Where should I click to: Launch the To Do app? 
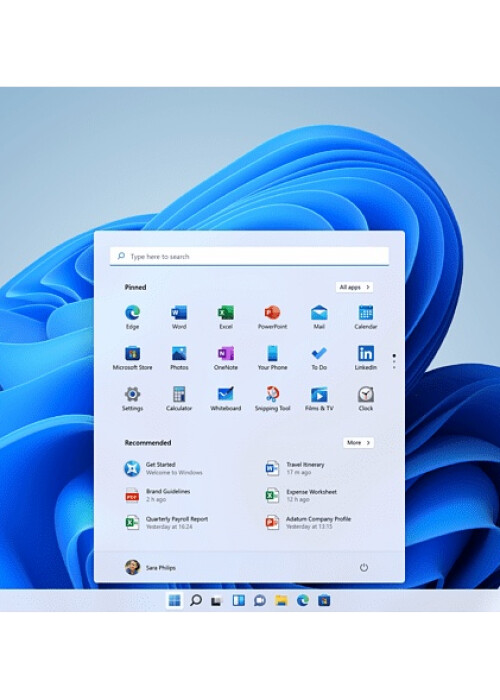[319, 358]
